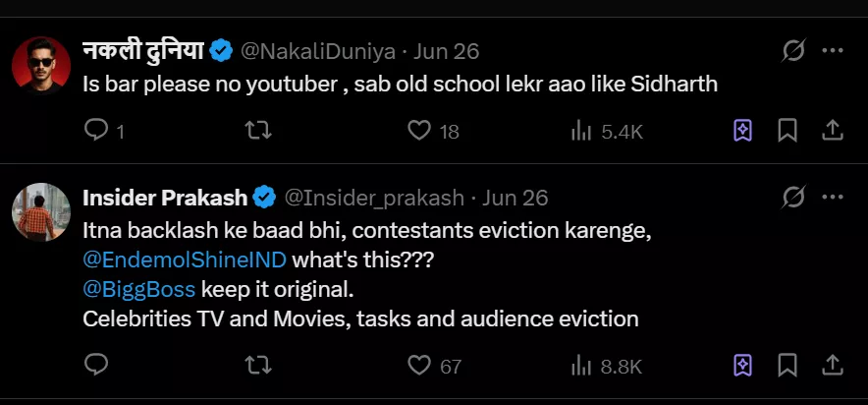View analytics showing 5.4K views
The image size is (868, 405).
[582, 130]
